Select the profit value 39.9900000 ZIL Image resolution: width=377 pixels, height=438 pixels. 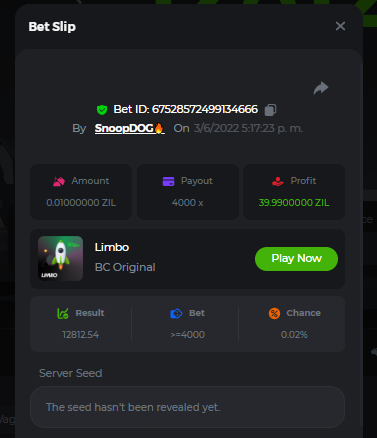pos(294,203)
